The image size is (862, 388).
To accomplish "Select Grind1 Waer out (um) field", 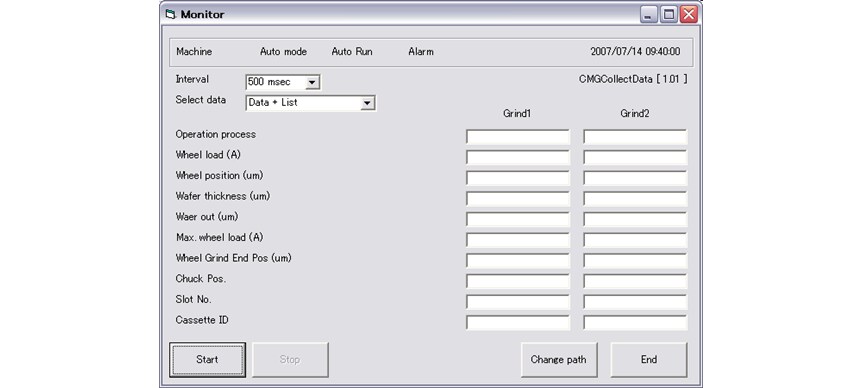I will tap(518, 219).
